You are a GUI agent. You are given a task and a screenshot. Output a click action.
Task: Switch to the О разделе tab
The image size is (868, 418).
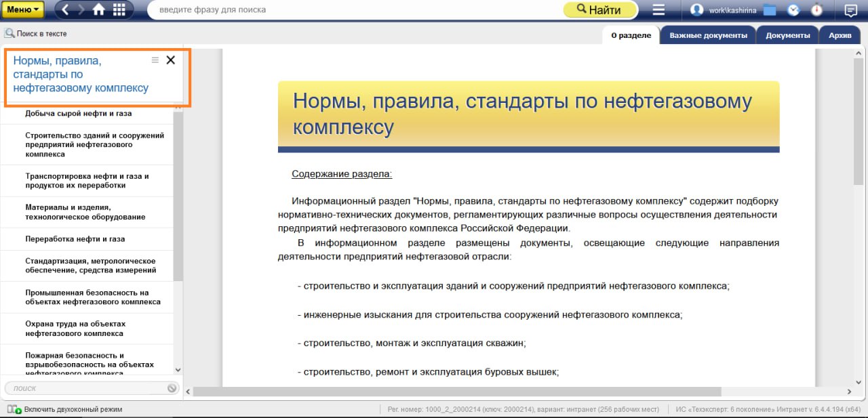point(631,35)
